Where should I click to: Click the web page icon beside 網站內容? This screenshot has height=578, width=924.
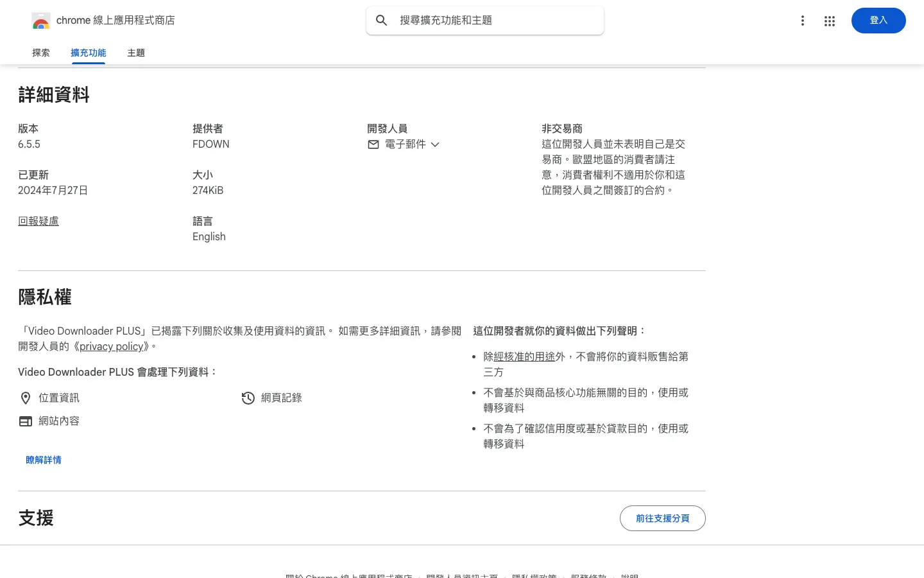point(26,421)
